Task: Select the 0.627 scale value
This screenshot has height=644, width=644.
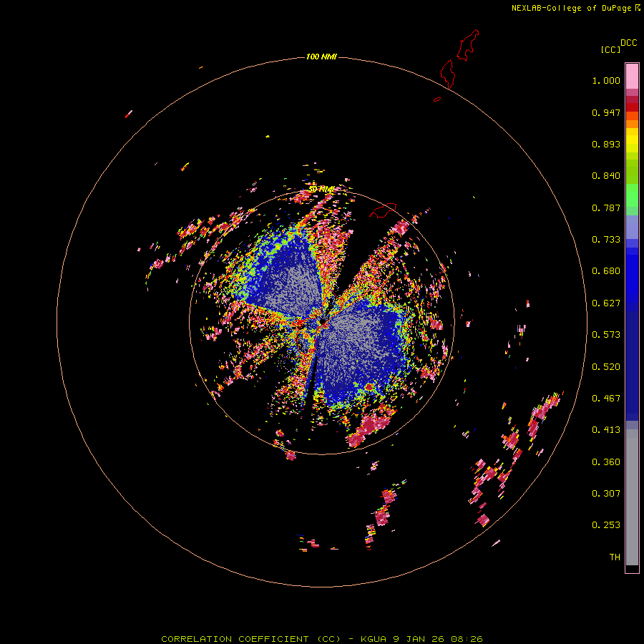Action: tap(606, 303)
